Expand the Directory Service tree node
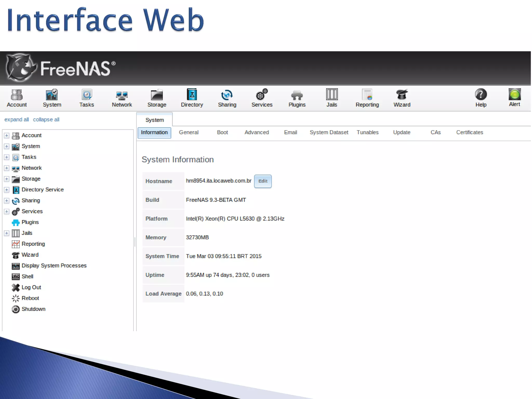Image resolution: width=532 pixels, height=399 pixels. click(7, 190)
